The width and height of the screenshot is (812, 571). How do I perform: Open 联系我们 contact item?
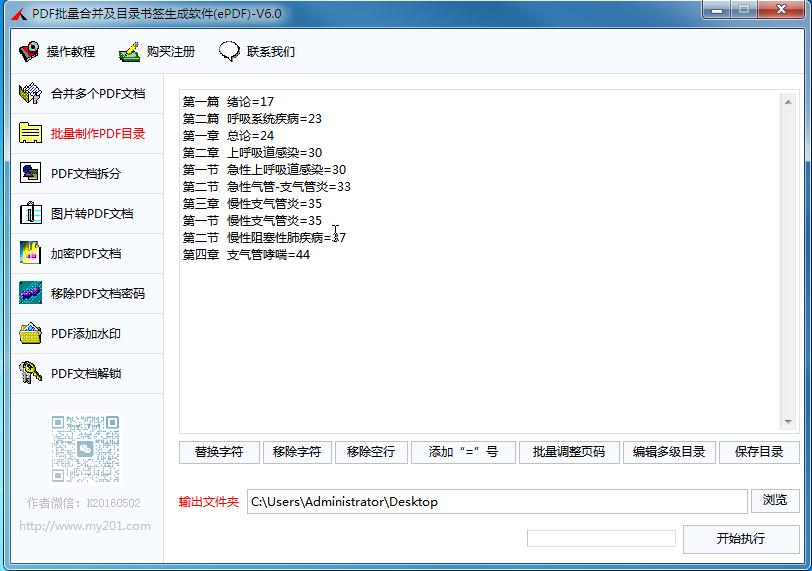(257, 52)
